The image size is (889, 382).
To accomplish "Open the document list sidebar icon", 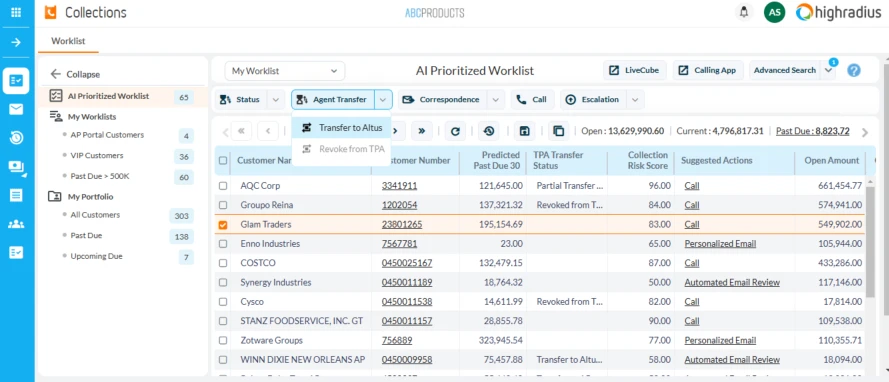I will click(x=16, y=196).
